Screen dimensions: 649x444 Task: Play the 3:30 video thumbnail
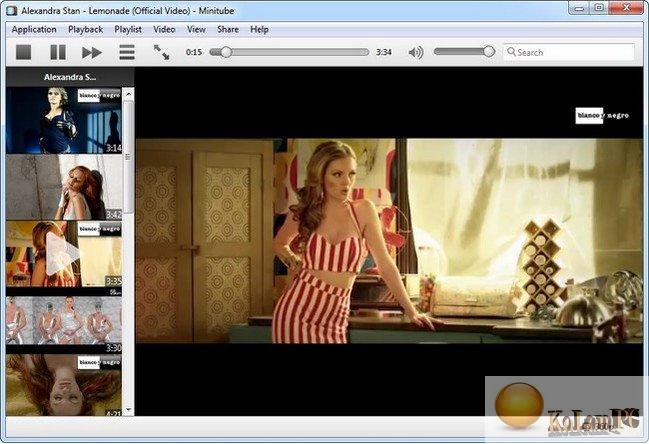[64, 321]
